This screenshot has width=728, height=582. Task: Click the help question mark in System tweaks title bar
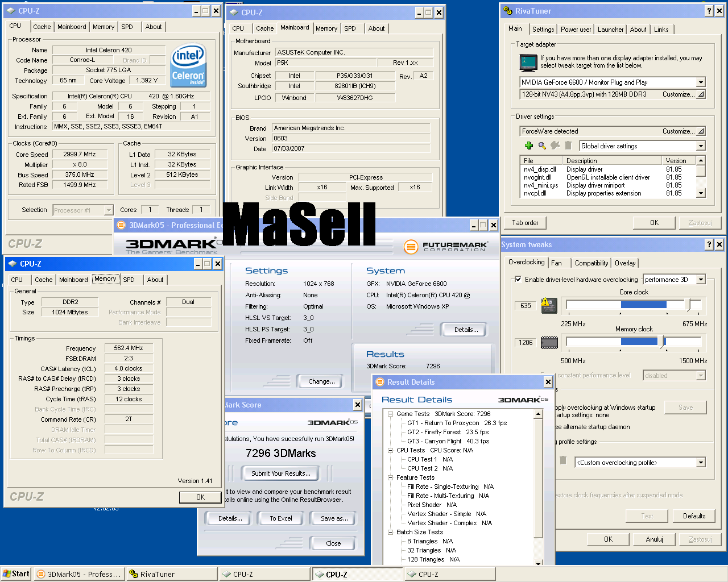tap(709, 244)
